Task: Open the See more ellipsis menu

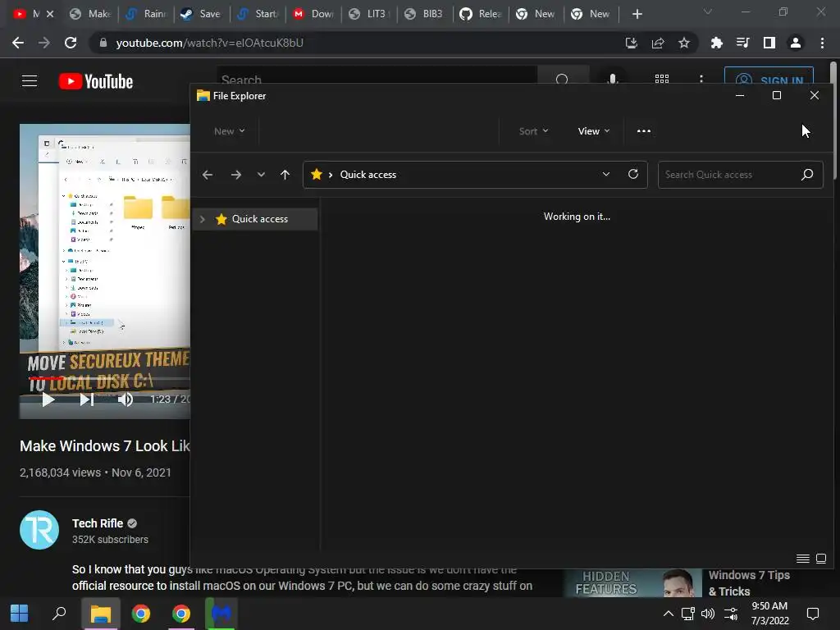Action: click(644, 131)
